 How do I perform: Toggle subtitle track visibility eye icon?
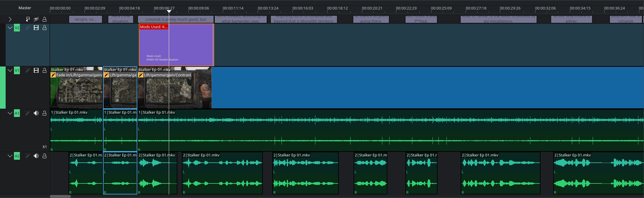[x=36, y=19]
